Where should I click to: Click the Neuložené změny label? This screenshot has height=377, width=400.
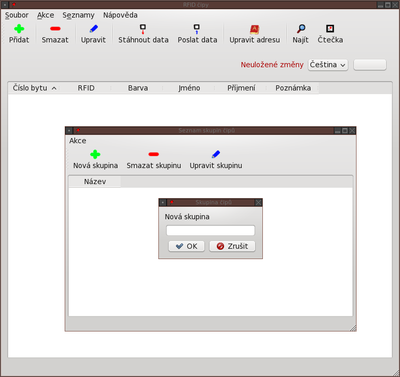pos(272,65)
